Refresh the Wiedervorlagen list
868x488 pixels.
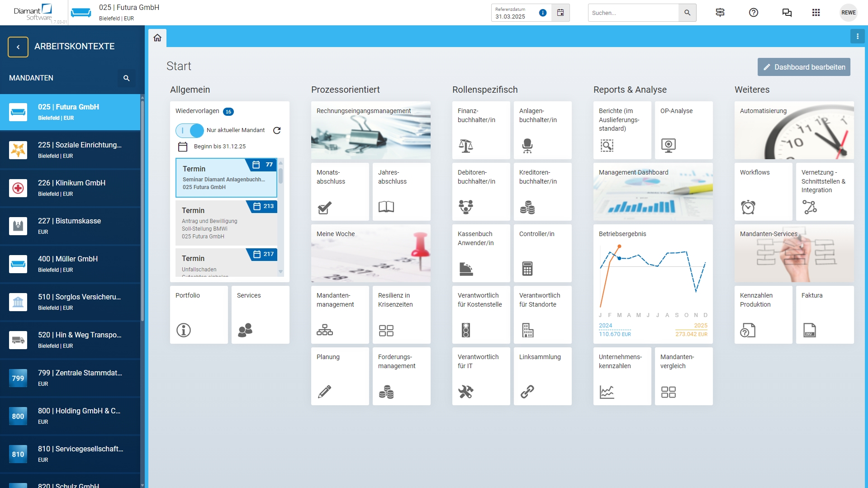point(277,130)
